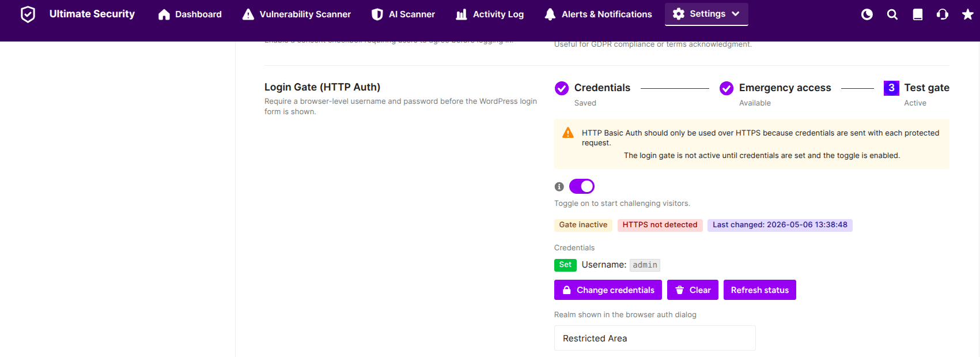Toggle the Login Gate switch off
Image resolution: width=980 pixels, height=357 pixels.
[582, 186]
